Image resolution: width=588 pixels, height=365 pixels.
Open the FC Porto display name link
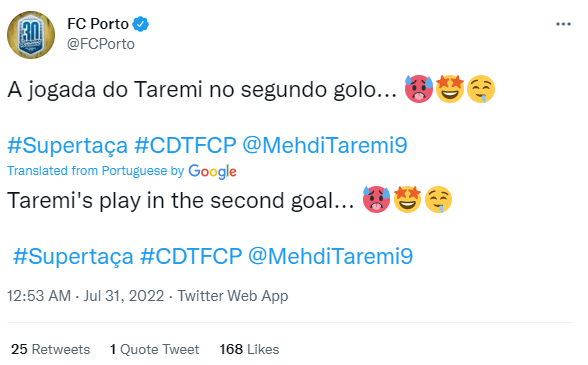click(x=98, y=24)
